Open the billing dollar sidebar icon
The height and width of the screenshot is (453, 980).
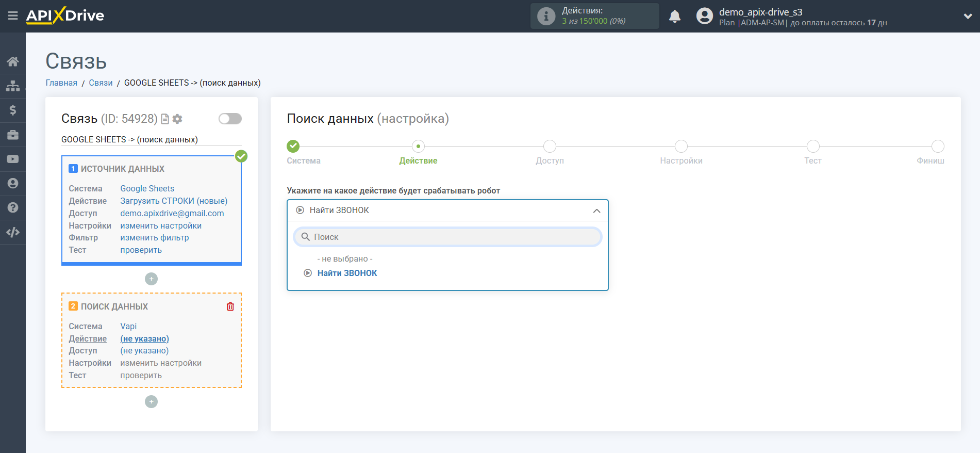[13, 110]
